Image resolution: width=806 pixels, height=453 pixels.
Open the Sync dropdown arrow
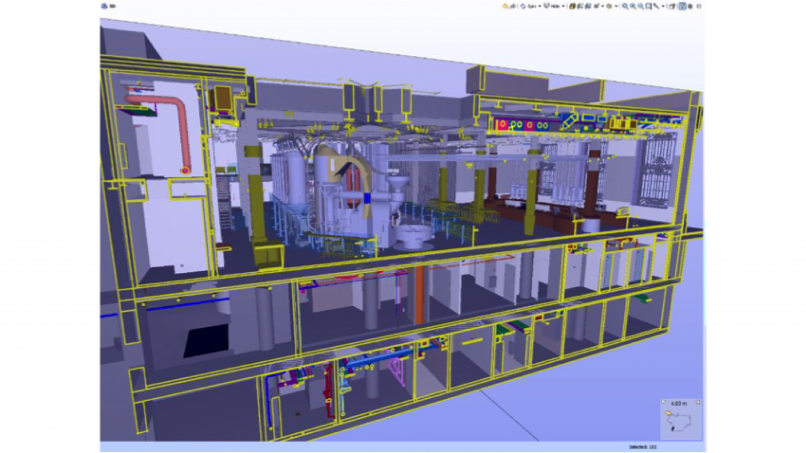540,6
